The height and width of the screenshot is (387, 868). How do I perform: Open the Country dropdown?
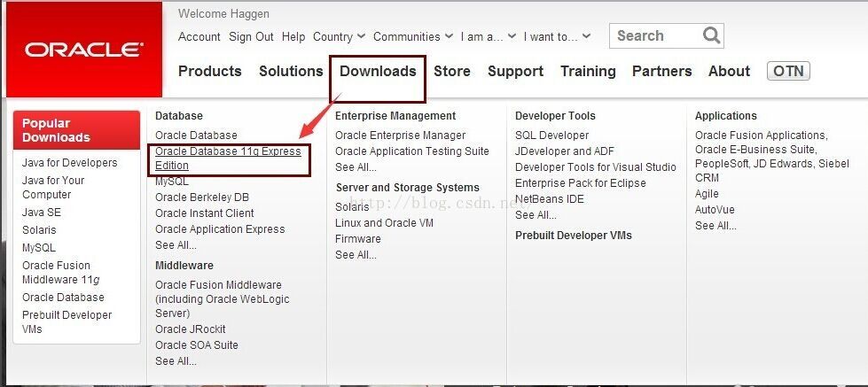coord(339,36)
